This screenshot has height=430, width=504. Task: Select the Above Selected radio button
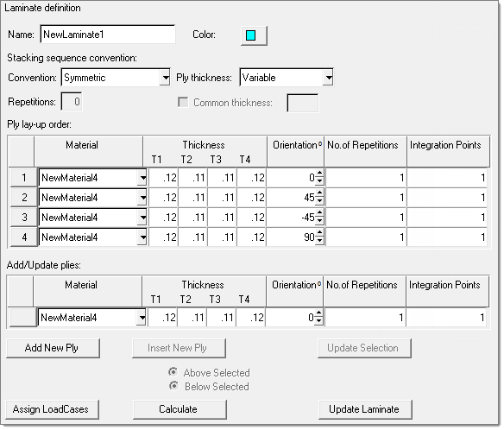[x=173, y=372]
